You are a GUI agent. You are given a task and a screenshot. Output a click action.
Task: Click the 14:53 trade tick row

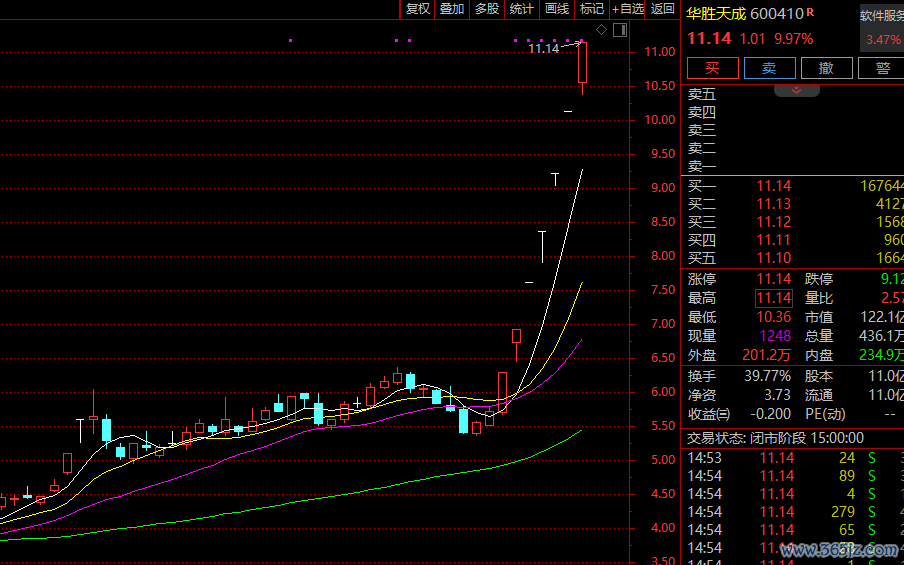pyautogui.click(x=795, y=458)
